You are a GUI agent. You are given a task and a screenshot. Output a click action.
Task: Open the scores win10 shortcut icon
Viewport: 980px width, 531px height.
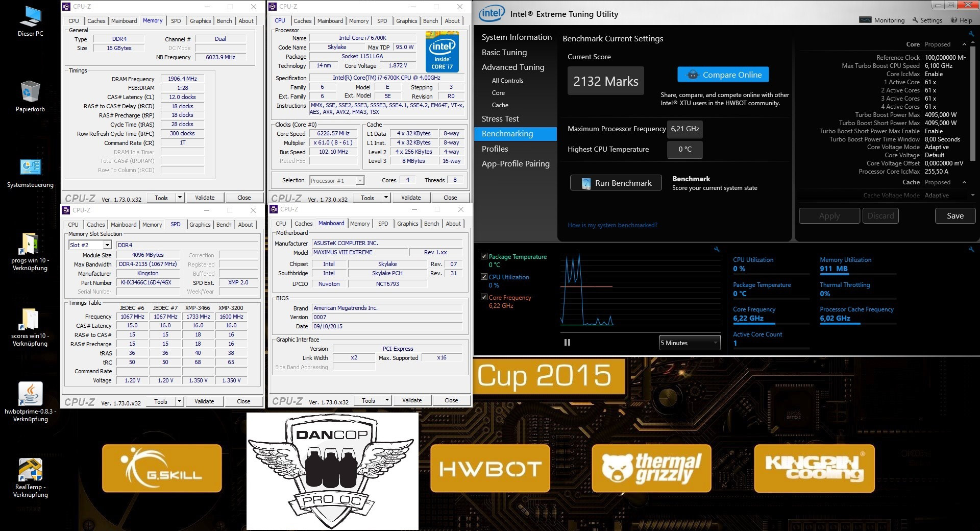[x=30, y=320]
